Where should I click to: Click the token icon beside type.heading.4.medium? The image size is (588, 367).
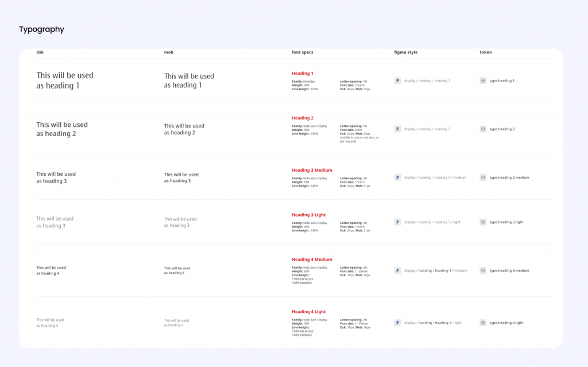click(x=483, y=271)
